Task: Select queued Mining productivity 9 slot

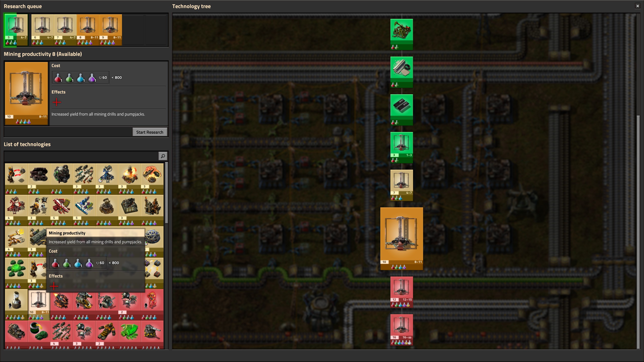Action: [x=110, y=30]
